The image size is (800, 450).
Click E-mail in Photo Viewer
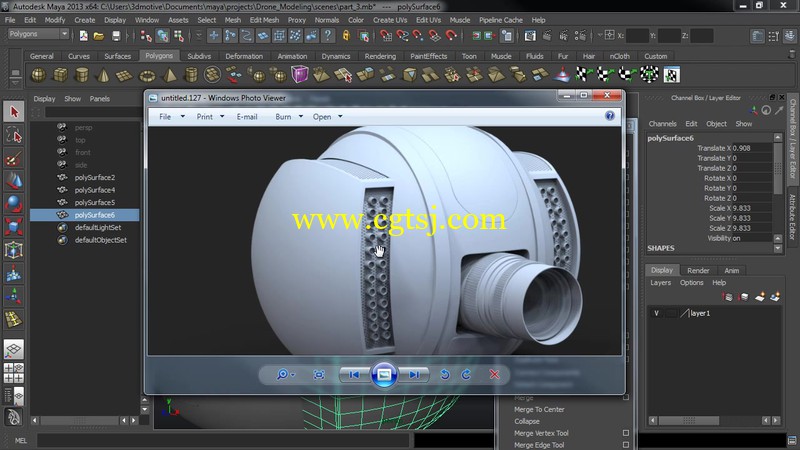(247, 117)
